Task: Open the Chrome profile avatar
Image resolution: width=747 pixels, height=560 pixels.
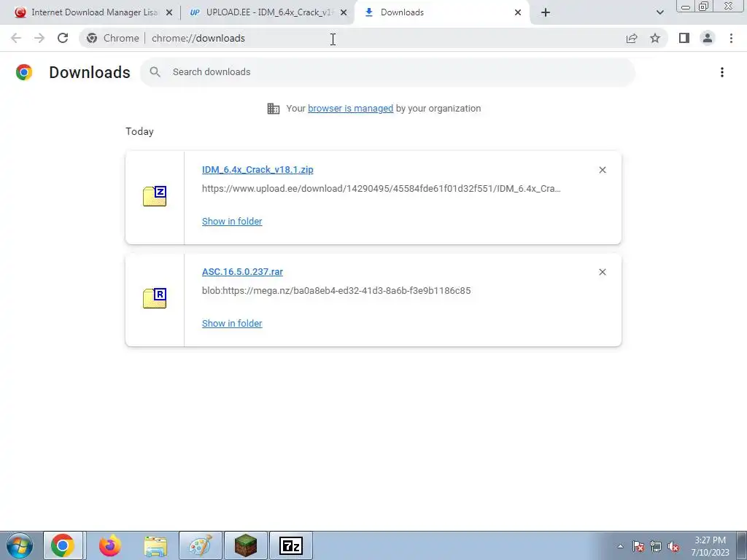Action: tap(708, 38)
